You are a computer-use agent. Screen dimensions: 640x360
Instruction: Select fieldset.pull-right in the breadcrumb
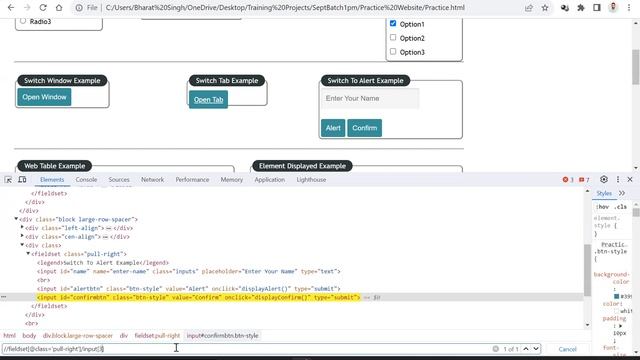[157, 336]
